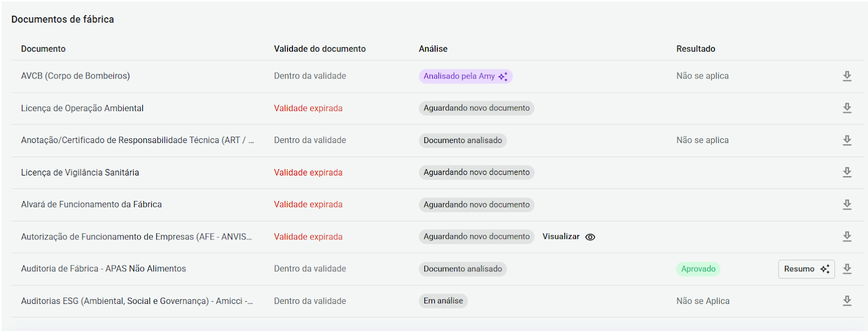Download the Auditoria de Fábrica APAS document
Image resolution: width=868 pixels, height=331 pixels.
point(847,269)
